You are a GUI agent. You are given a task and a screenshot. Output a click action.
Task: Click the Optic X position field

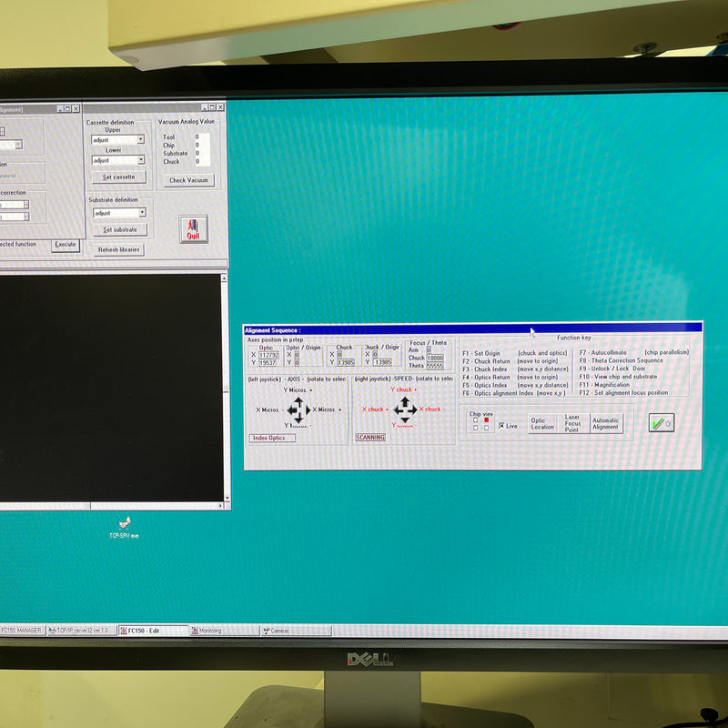pos(270,355)
